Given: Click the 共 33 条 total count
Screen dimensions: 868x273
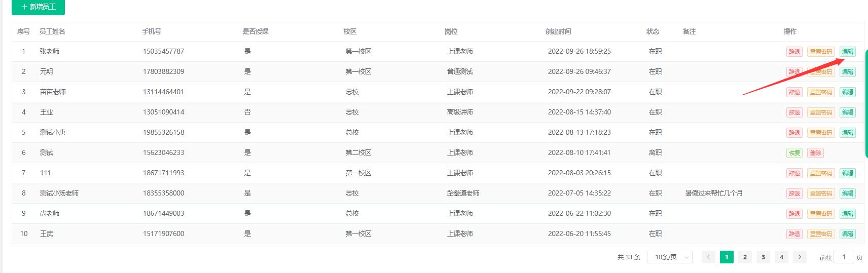Looking at the screenshot, I should coord(629,257).
